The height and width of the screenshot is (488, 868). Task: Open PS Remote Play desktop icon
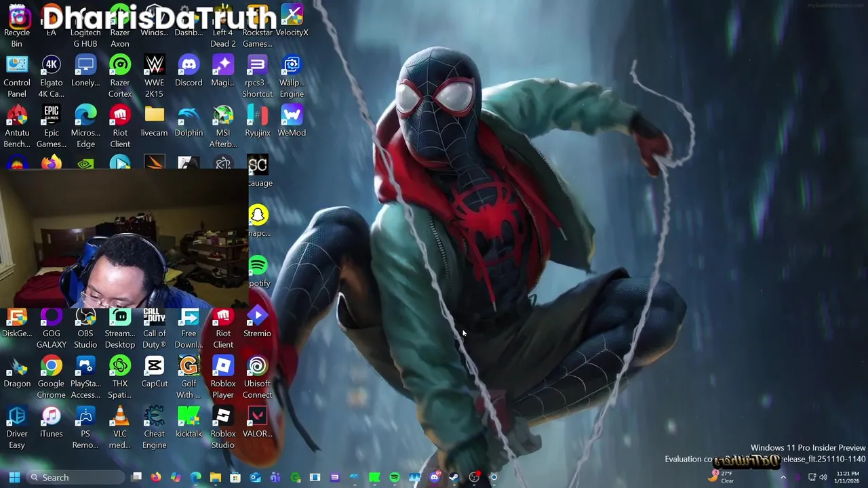point(85,428)
